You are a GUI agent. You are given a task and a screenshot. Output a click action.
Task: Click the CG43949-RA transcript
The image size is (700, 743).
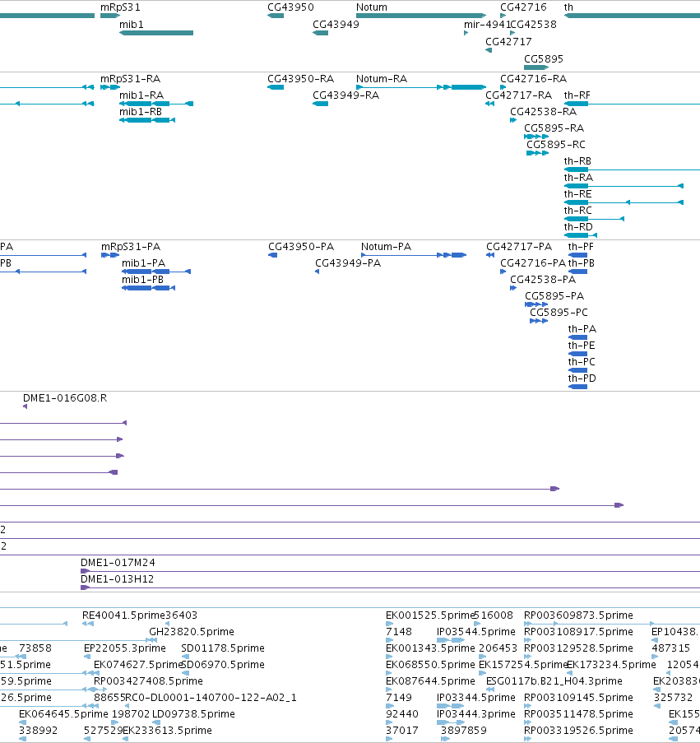click(x=321, y=104)
